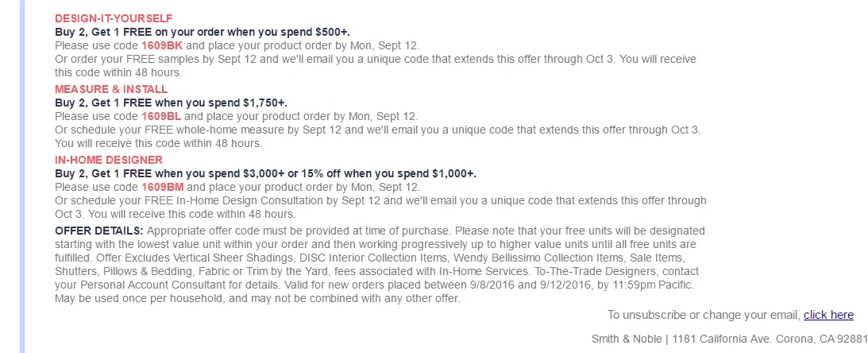Click the '$3,000+ or 15% off' offer line
Image resolution: width=868 pixels, height=353 pixels.
point(265,174)
